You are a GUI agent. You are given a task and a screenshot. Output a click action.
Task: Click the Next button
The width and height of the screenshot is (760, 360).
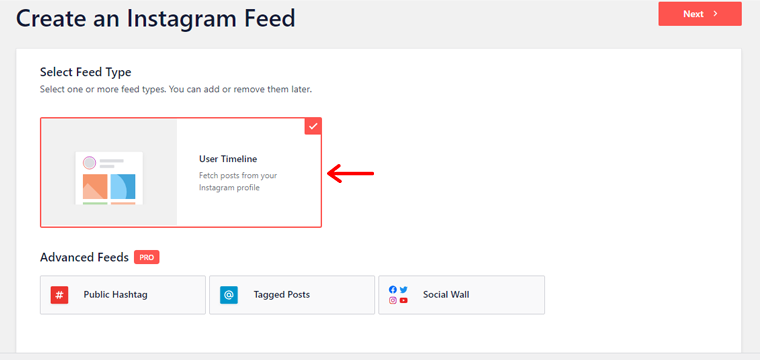(x=699, y=14)
